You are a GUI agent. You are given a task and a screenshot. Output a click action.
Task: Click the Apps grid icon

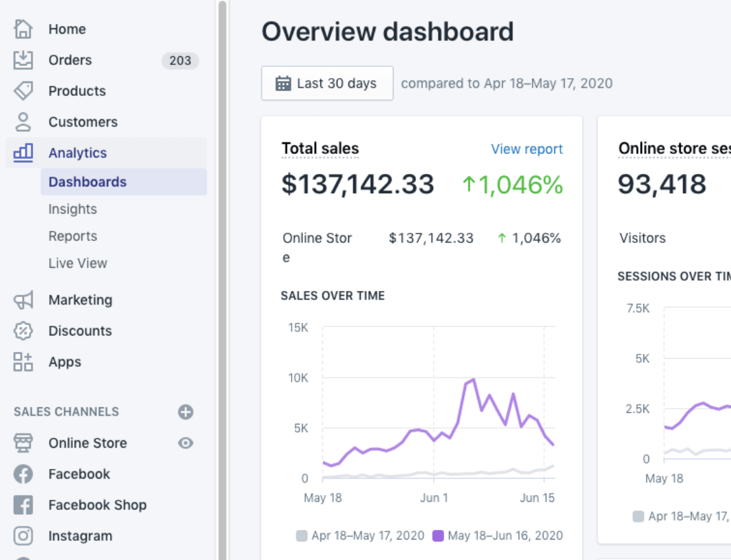tap(23, 362)
